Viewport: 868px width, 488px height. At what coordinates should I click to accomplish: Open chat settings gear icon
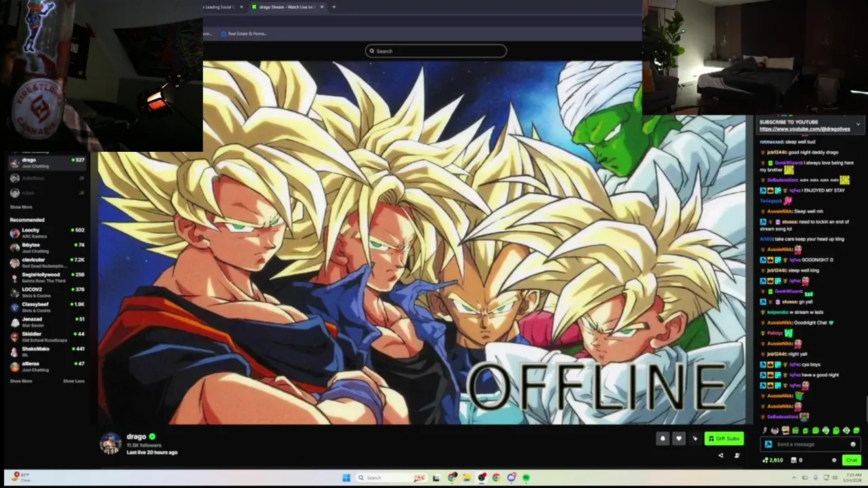click(x=834, y=460)
